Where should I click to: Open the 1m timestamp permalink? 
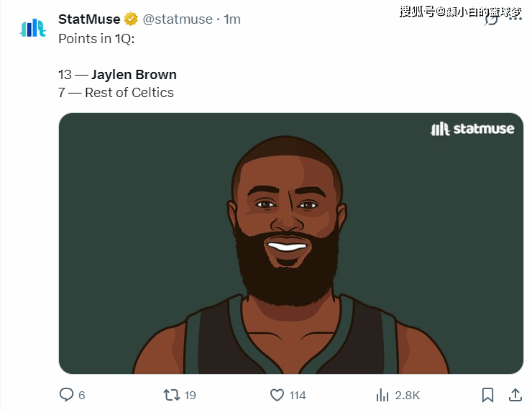point(232,19)
